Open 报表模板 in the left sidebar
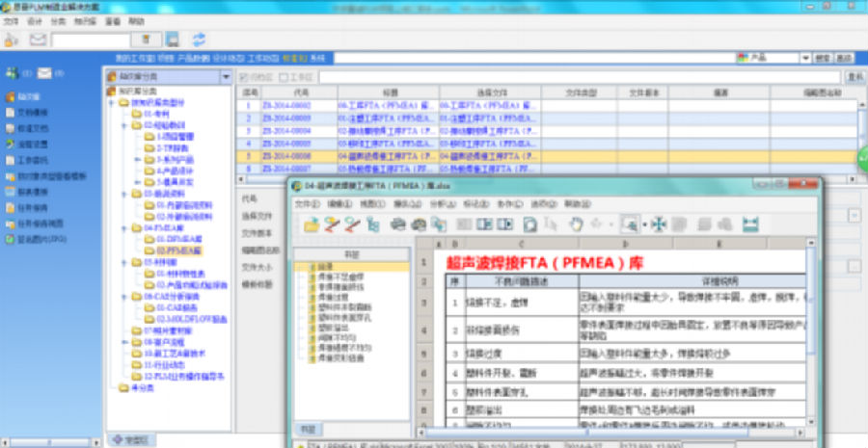The image size is (868, 448). point(33,193)
